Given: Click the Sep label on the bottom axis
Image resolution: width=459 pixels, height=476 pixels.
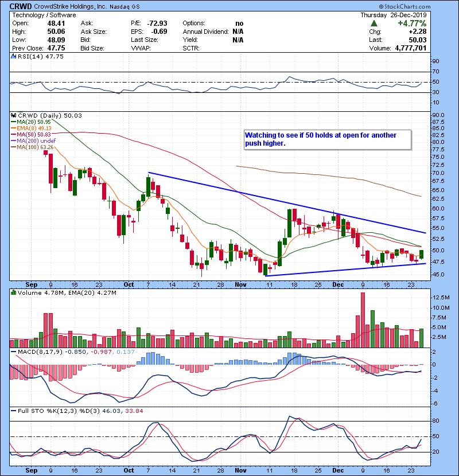Looking at the screenshot, I should click(x=32, y=470).
